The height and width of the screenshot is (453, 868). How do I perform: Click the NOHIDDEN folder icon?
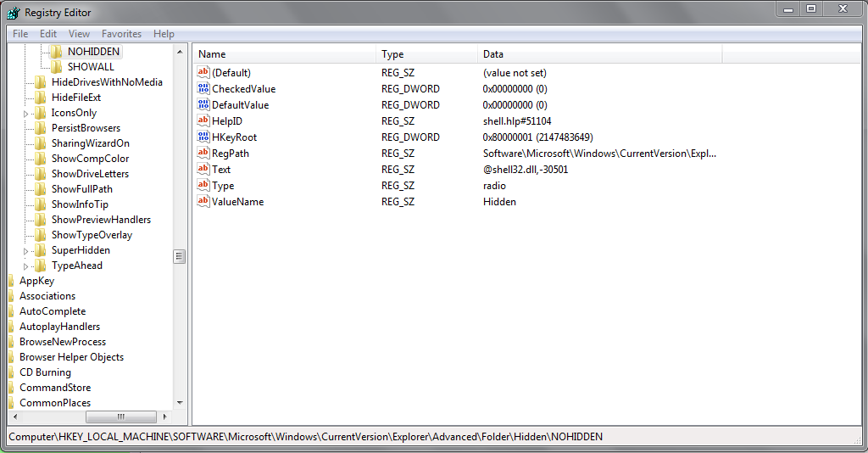56,52
